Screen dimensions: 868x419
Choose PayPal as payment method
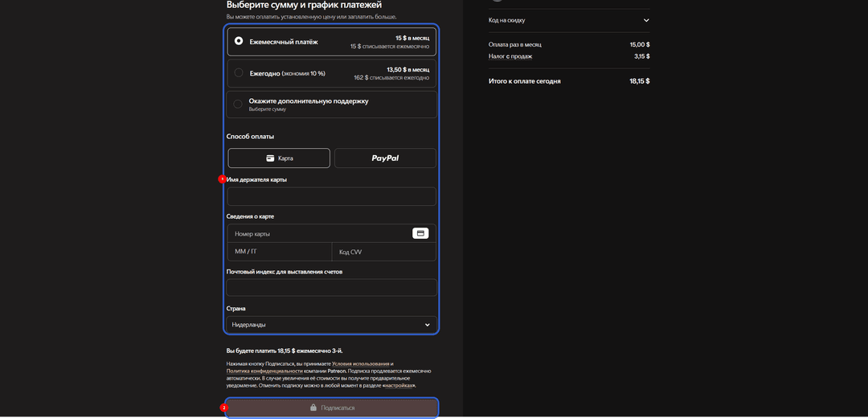point(385,158)
